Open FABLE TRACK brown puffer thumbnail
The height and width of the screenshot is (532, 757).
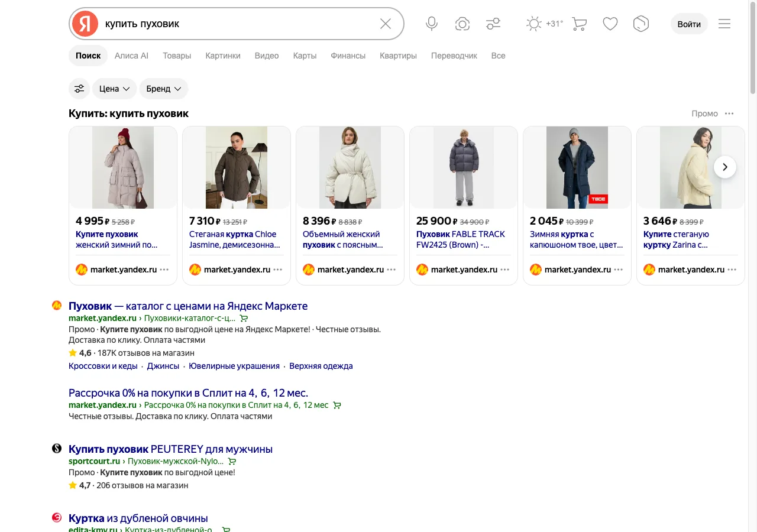pyautogui.click(x=464, y=167)
